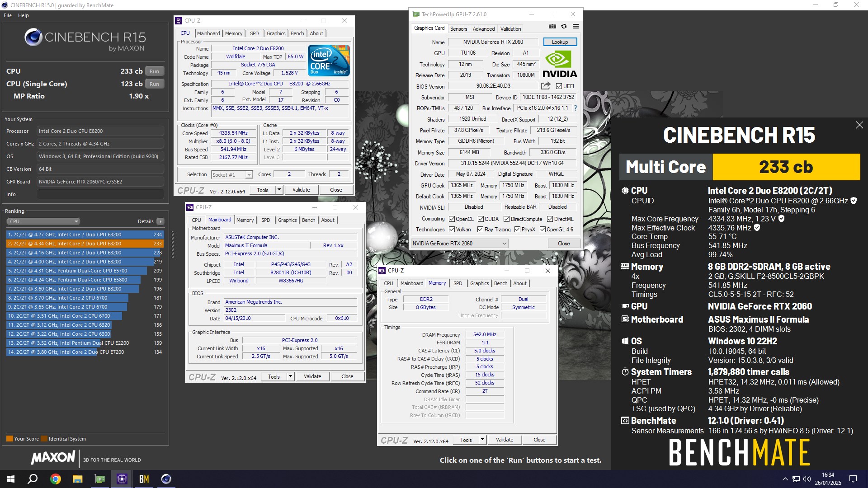Toggle the OpenGL 4.6 checkbox
This screenshot has height=488, width=868.
click(542, 230)
